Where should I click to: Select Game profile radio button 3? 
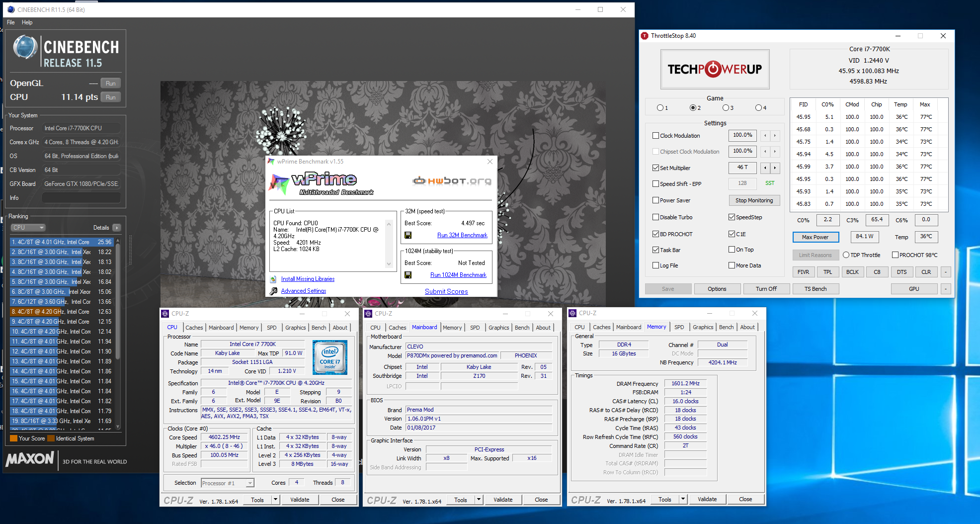point(726,108)
